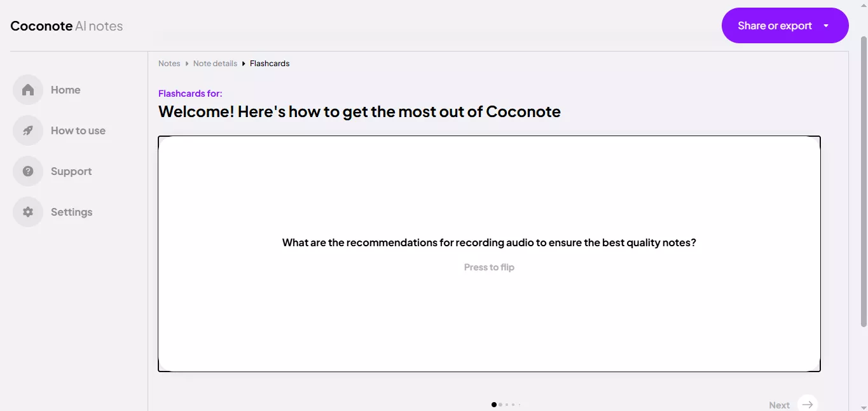Click the arrow icon next to Share or export
The height and width of the screenshot is (411, 868).
[x=826, y=25]
